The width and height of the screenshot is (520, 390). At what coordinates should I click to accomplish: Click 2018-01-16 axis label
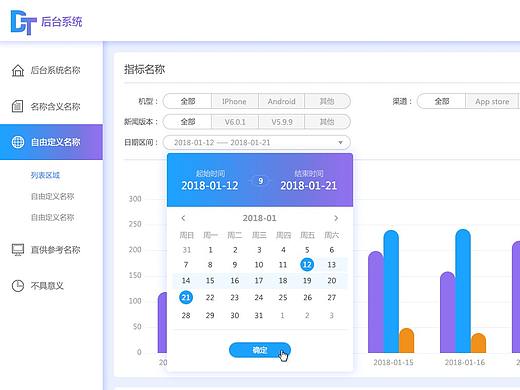tap(465, 363)
